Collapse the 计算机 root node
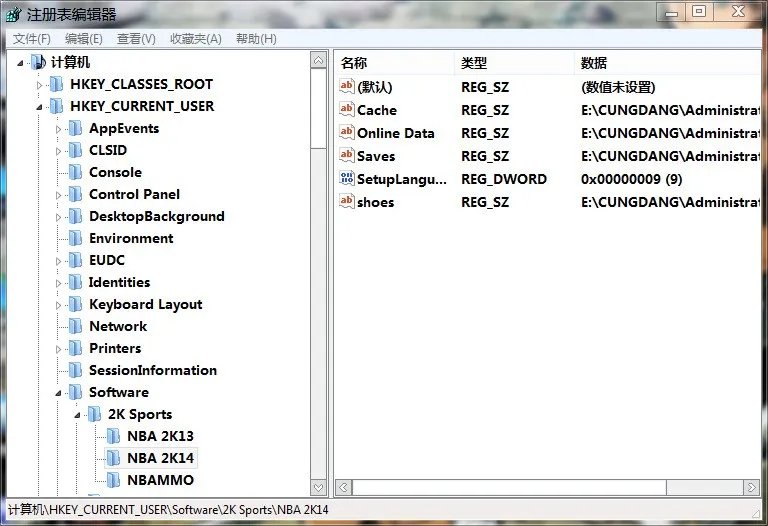 pyautogui.click(x=20, y=63)
